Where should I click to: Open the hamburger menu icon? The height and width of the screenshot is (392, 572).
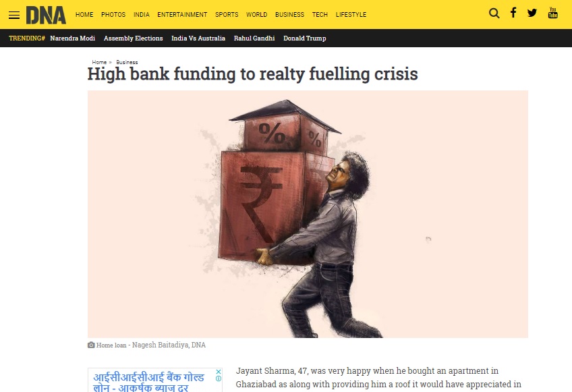[x=14, y=15]
